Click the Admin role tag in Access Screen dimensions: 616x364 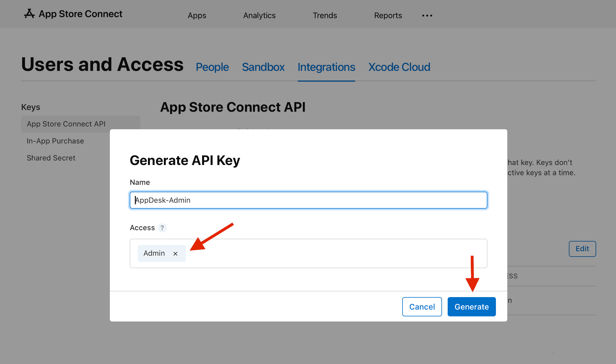(154, 253)
